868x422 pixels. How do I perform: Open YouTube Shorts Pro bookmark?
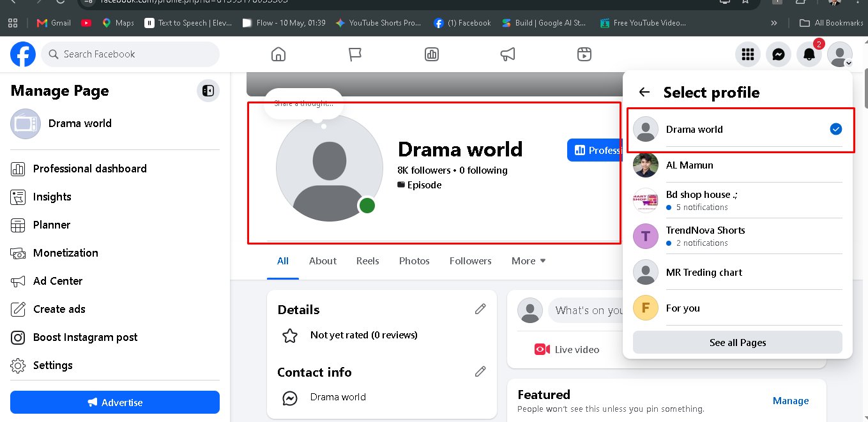point(378,22)
